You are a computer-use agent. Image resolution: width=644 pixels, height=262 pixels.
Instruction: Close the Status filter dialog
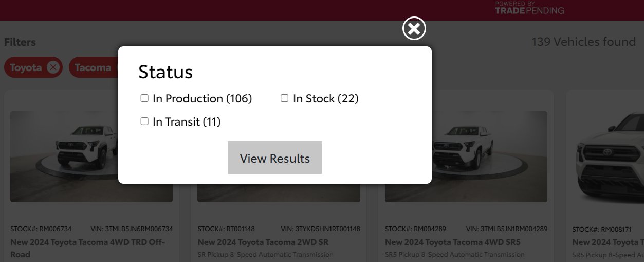pyautogui.click(x=414, y=28)
